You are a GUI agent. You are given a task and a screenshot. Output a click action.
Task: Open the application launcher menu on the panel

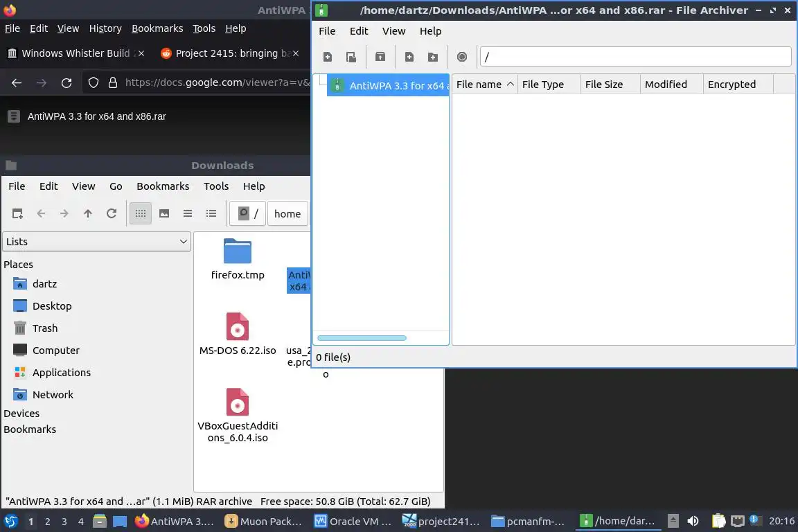click(x=10, y=522)
